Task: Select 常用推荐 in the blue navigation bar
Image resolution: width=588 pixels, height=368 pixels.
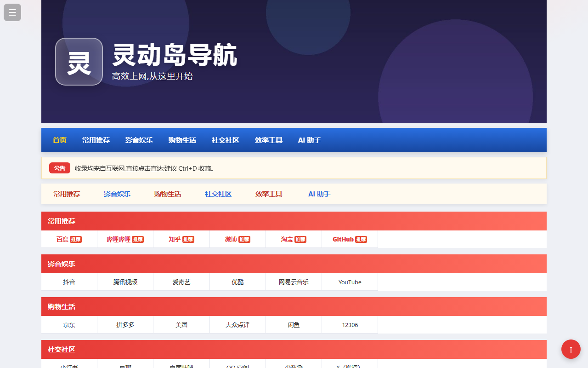Action: point(96,140)
